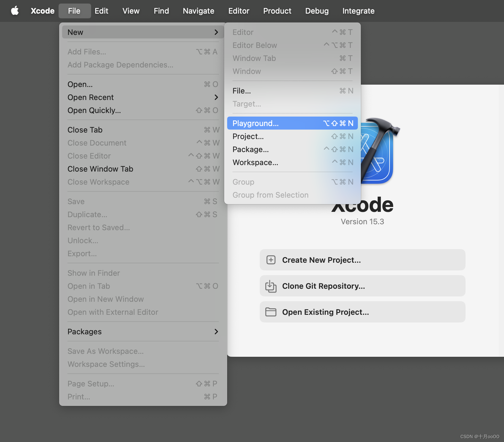Click the disabled Target… item in New submenu
This screenshot has width=504, height=442.
click(293, 104)
